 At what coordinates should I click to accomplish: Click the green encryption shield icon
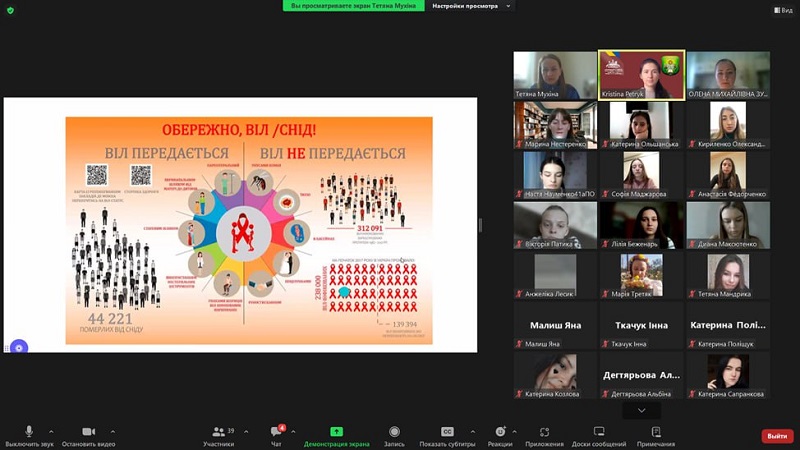10,9
